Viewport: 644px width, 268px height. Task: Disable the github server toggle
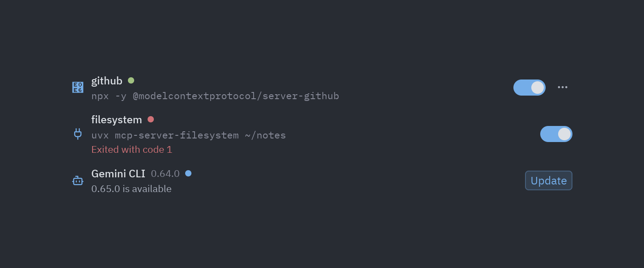click(530, 88)
